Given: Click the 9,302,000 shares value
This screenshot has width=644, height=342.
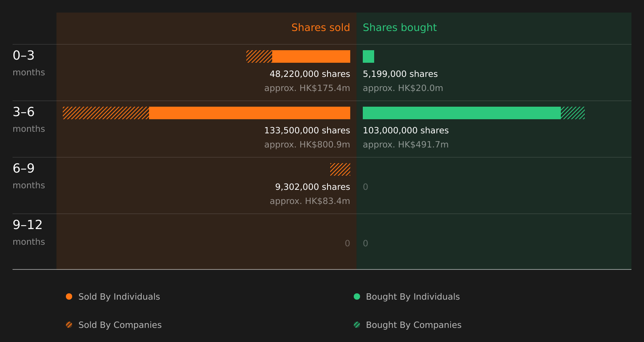Looking at the screenshot, I should click(313, 187).
